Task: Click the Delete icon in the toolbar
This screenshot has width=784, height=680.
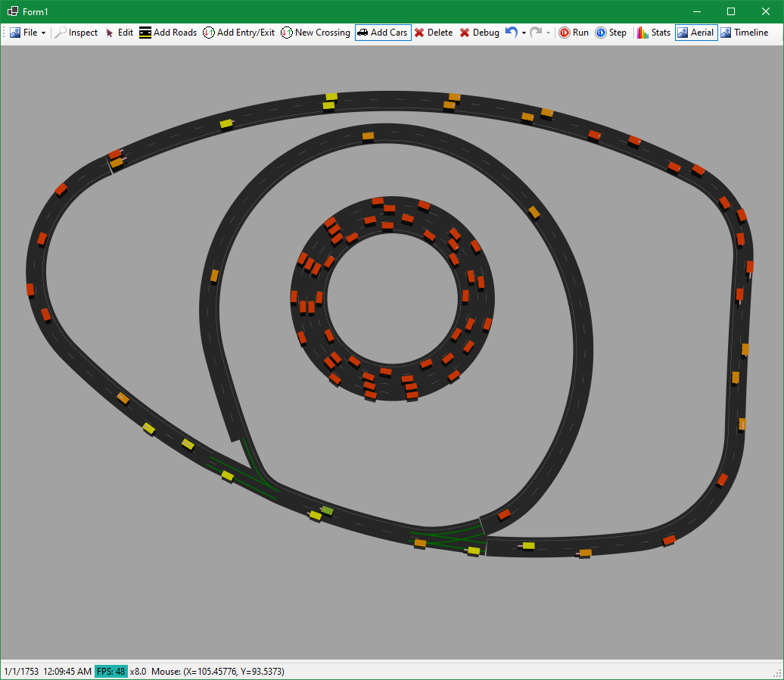Action: point(434,33)
